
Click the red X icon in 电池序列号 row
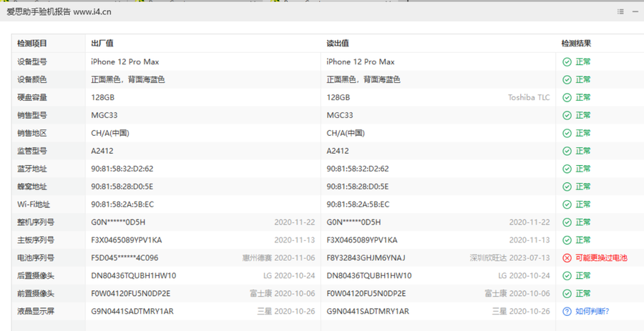tap(567, 258)
